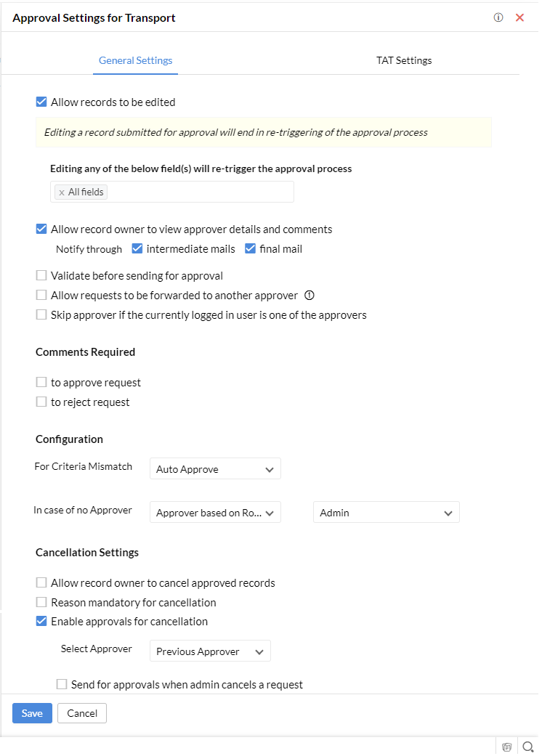The height and width of the screenshot is (756, 542).
Task: Check the to reject request option
Action: [x=41, y=402]
